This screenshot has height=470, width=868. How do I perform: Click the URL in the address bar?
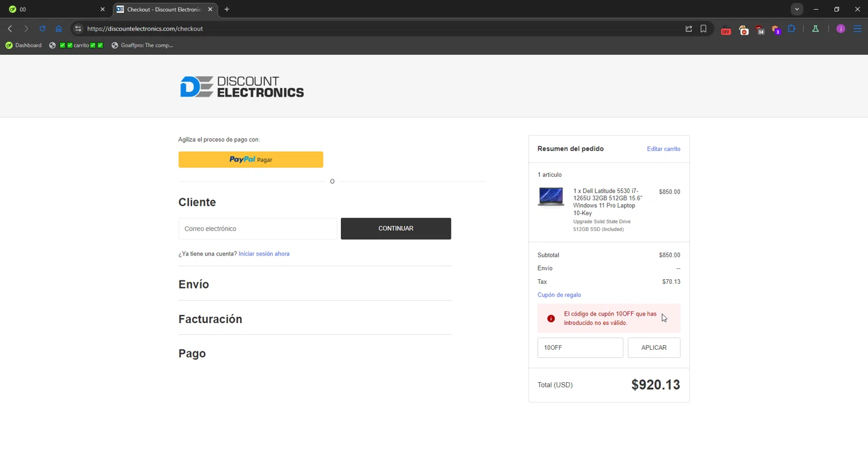[145, 28]
